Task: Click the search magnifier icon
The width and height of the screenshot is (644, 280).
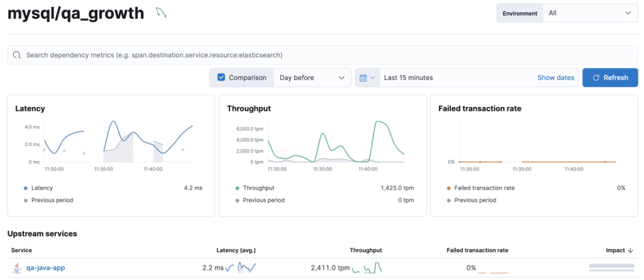Action: [17, 55]
